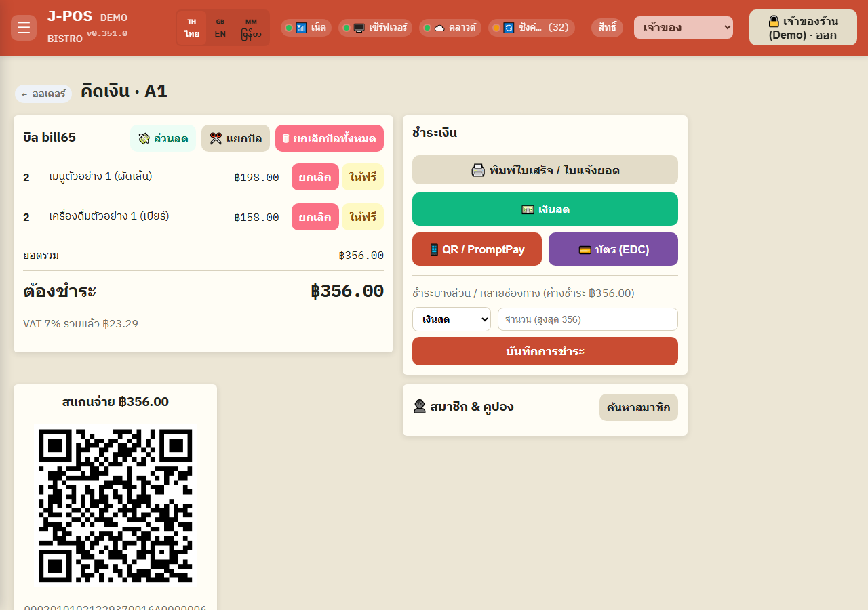
Task: Apply a ส่วนลด discount
Action: click(163, 138)
